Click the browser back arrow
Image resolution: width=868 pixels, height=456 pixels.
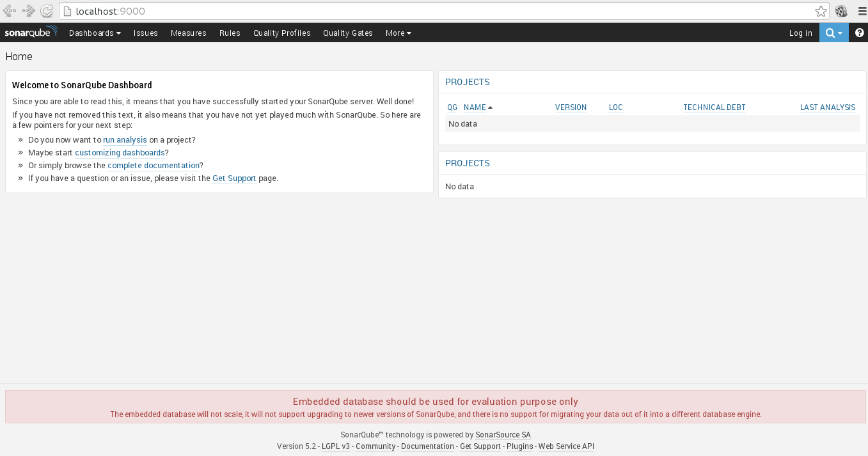point(10,11)
